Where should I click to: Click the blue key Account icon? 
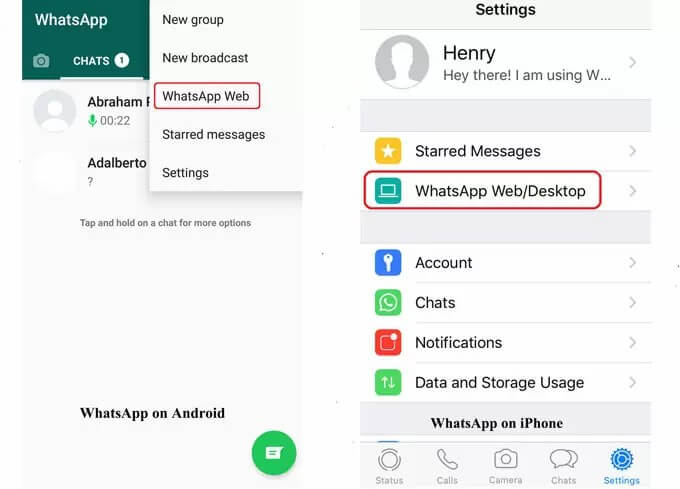tap(388, 262)
